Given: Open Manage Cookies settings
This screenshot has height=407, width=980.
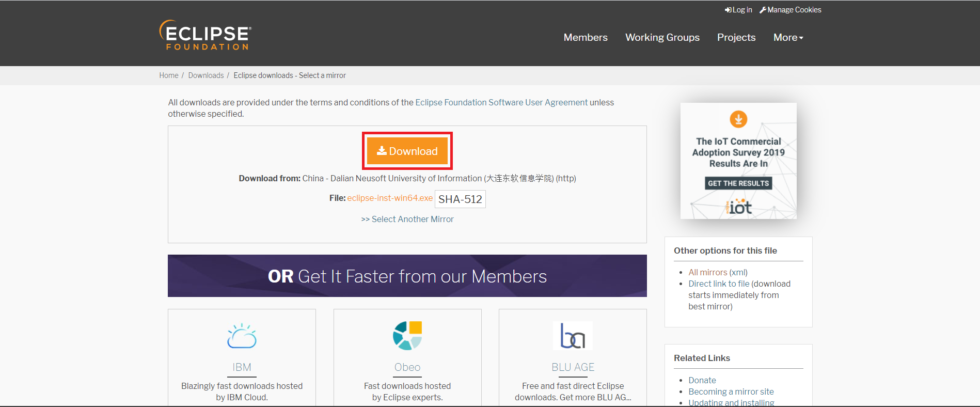Looking at the screenshot, I should point(790,10).
